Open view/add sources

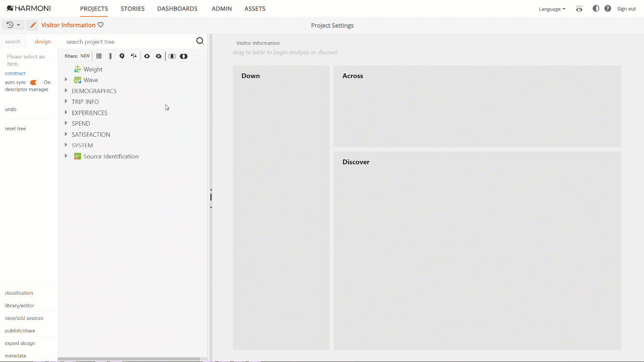coord(24,318)
